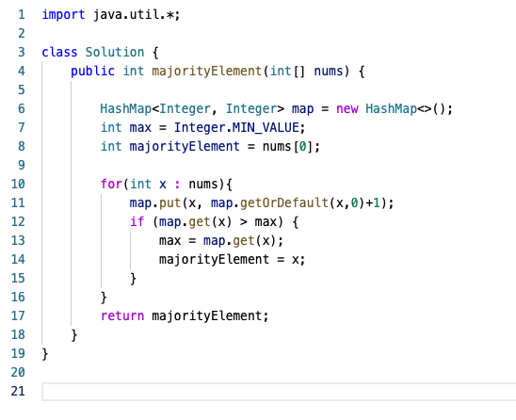Click line number 12 in the gutter
Viewport: 516px width, 420px height.
pyautogui.click(x=18, y=222)
